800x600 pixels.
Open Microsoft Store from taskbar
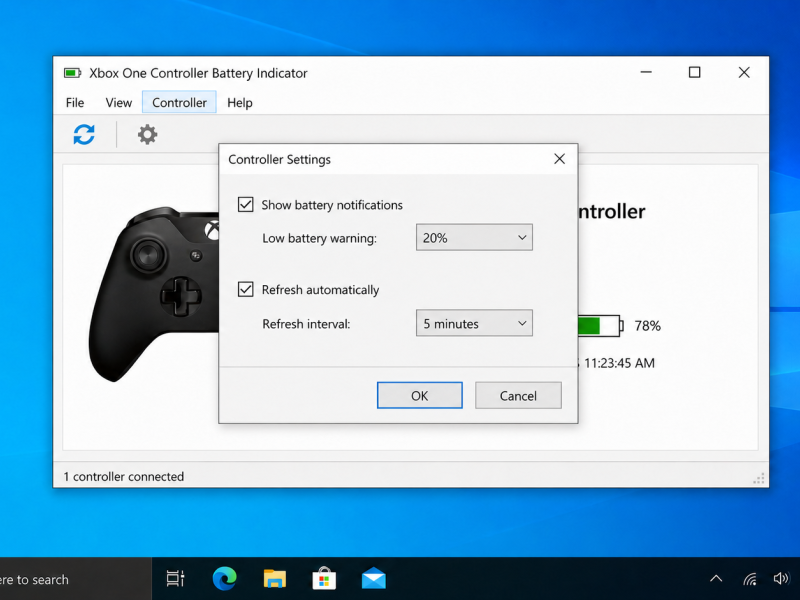coord(324,579)
